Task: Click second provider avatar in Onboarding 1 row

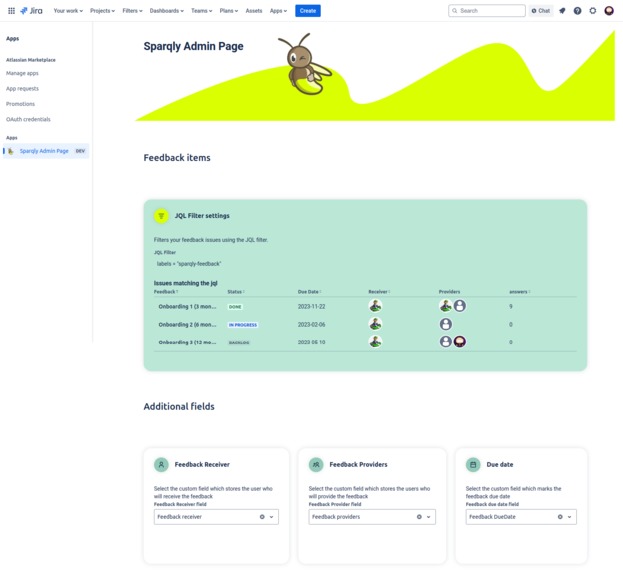Action: click(460, 306)
